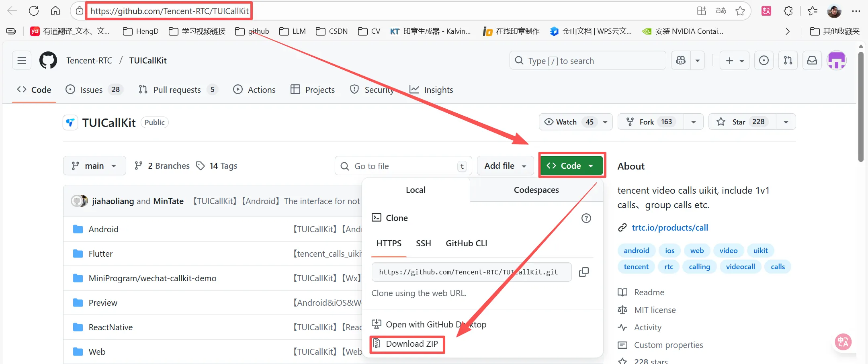Open the notifications inbox icon
Screen dimensions: 868x364
tap(812, 61)
